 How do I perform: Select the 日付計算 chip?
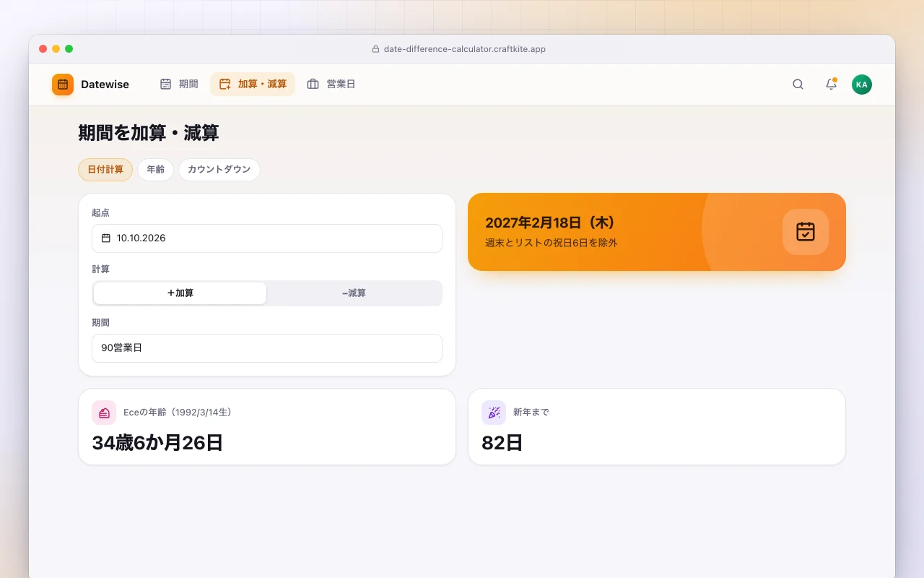[105, 170]
